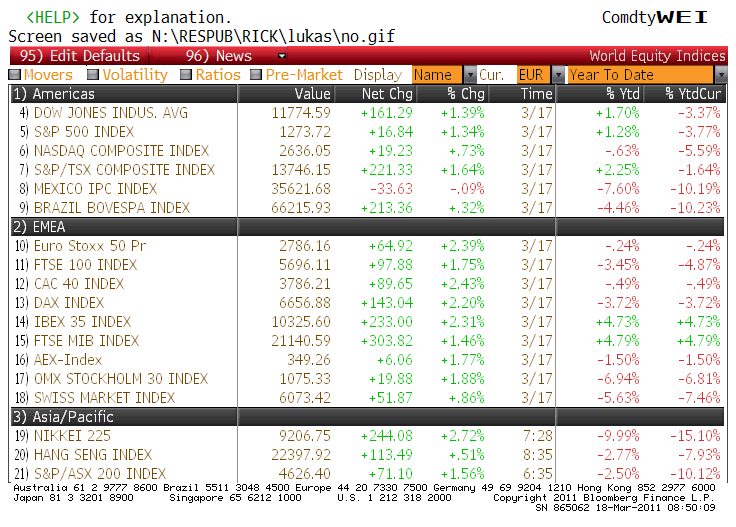Open the 96) News menu
The height and width of the screenshot is (527, 736).
220,56
